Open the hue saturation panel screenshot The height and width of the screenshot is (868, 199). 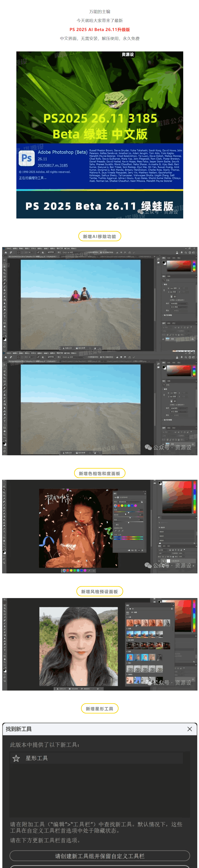click(x=100, y=527)
